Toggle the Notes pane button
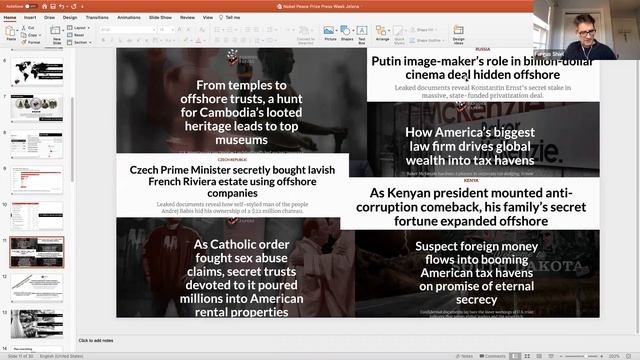The height and width of the screenshot is (360, 640). click(x=464, y=356)
